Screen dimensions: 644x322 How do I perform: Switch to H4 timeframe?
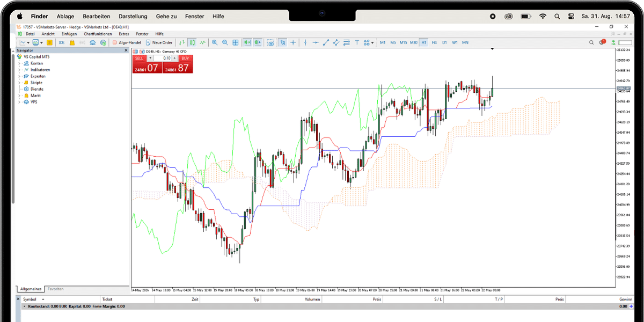pyautogui.click(x=434, y=42)
